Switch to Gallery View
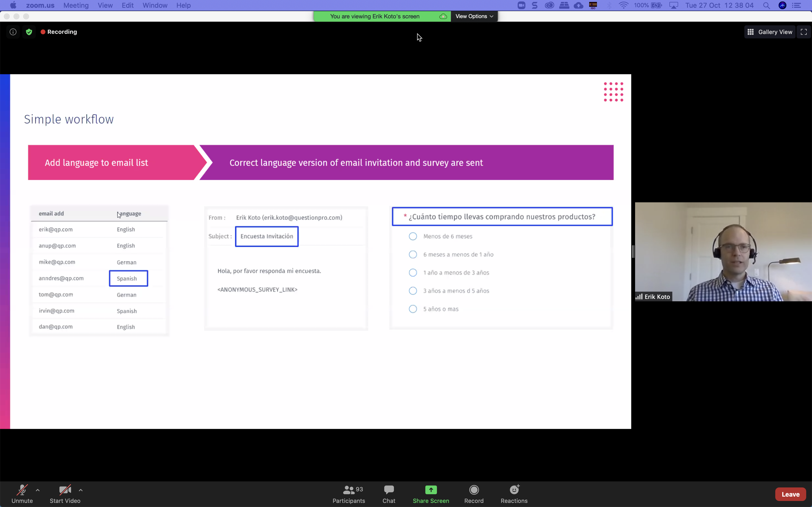Screen dimensions: 812x507 770,32
